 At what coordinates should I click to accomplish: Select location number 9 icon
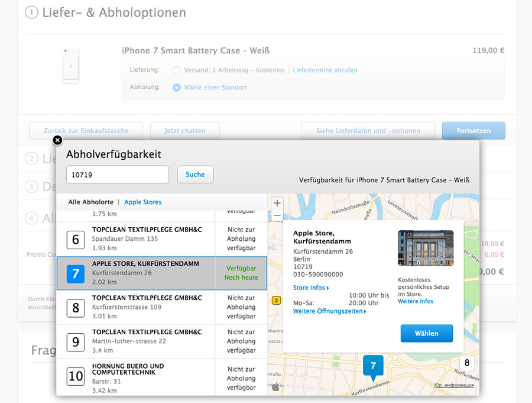[76, 342]
